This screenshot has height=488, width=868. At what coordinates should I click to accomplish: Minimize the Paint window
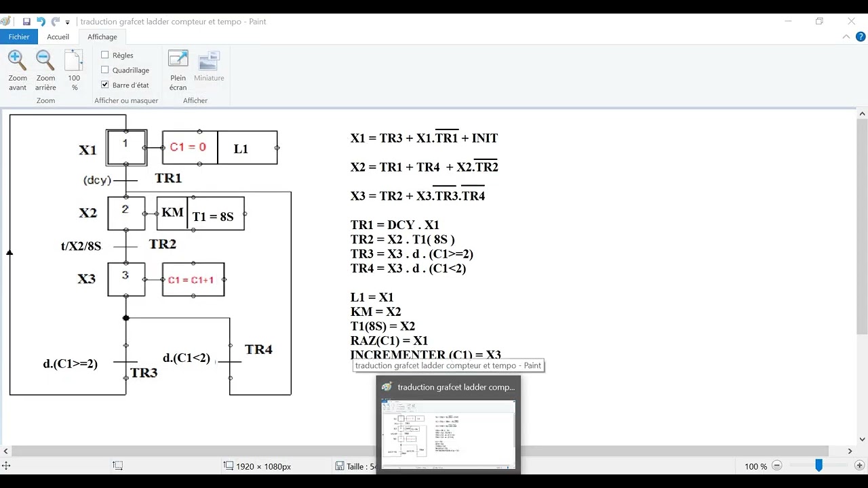(x=788, y=22)
